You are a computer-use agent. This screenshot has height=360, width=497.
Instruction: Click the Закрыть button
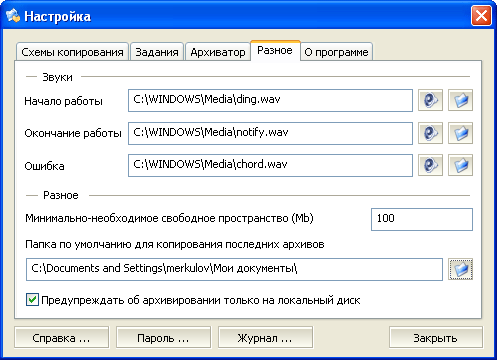(436, 338)
